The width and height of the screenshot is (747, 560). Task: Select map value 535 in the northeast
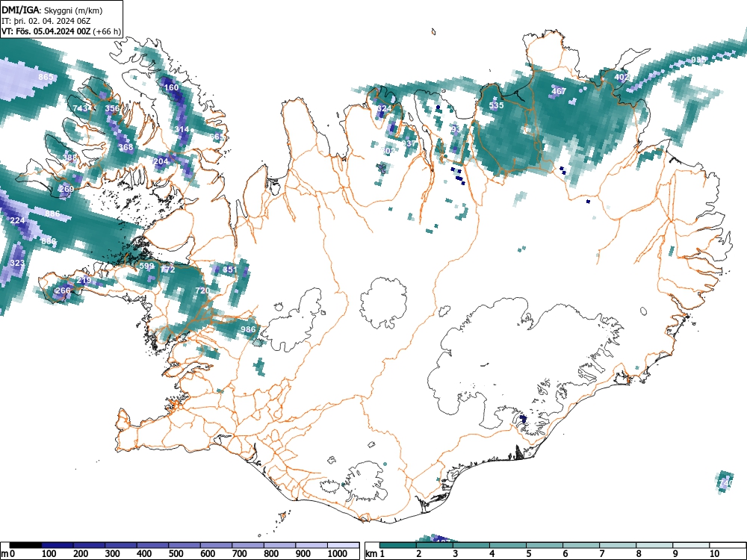pos(497,105)
